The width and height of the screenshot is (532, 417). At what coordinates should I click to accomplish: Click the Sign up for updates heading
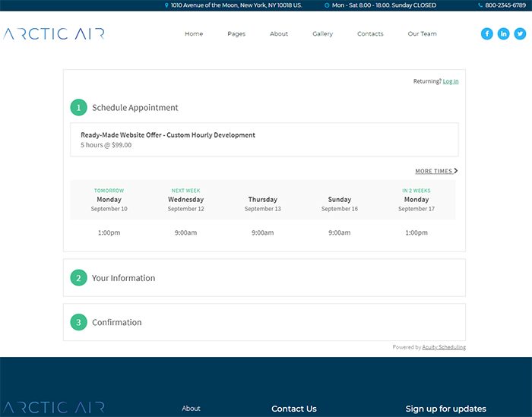coord(446,409)
